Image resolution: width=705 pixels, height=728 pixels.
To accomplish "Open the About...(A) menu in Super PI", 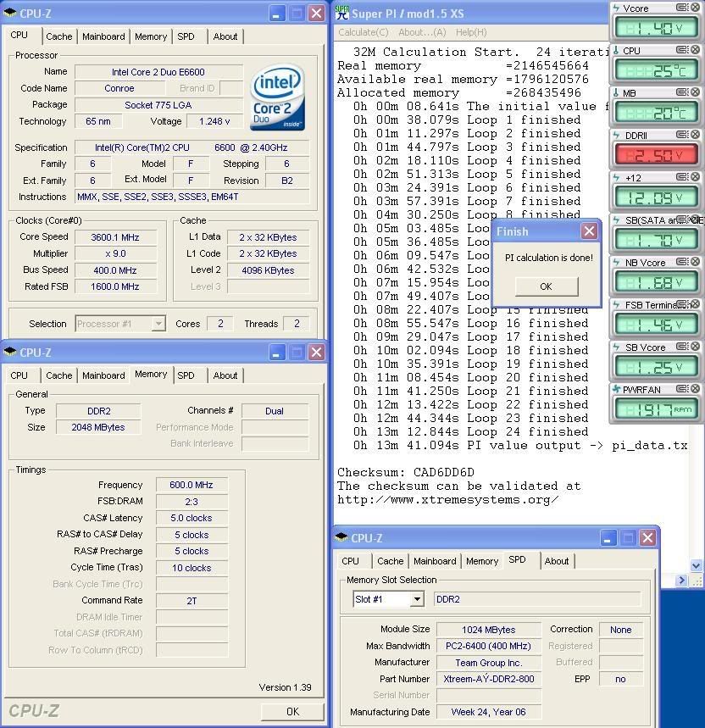I will 422,32.
